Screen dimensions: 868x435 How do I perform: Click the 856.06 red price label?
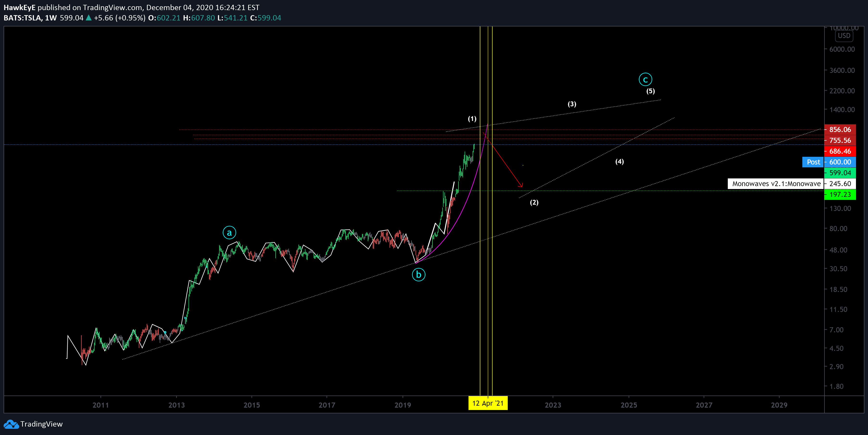tap(840, 130)
